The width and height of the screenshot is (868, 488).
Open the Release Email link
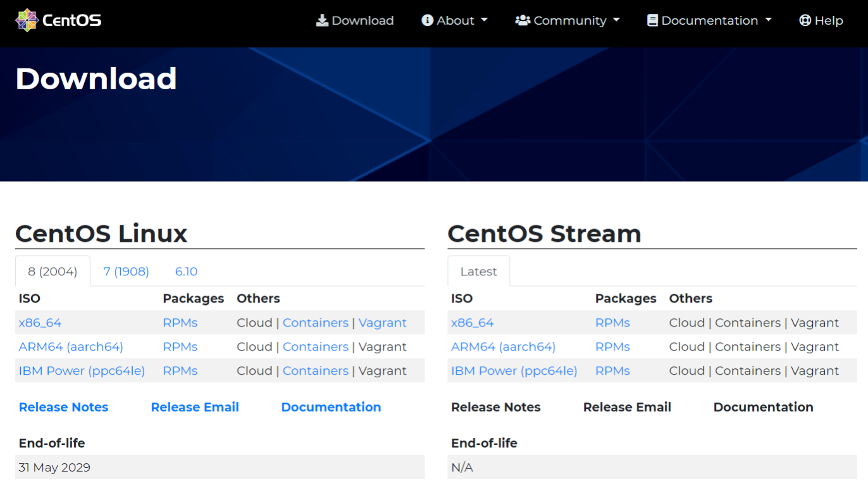195,407
